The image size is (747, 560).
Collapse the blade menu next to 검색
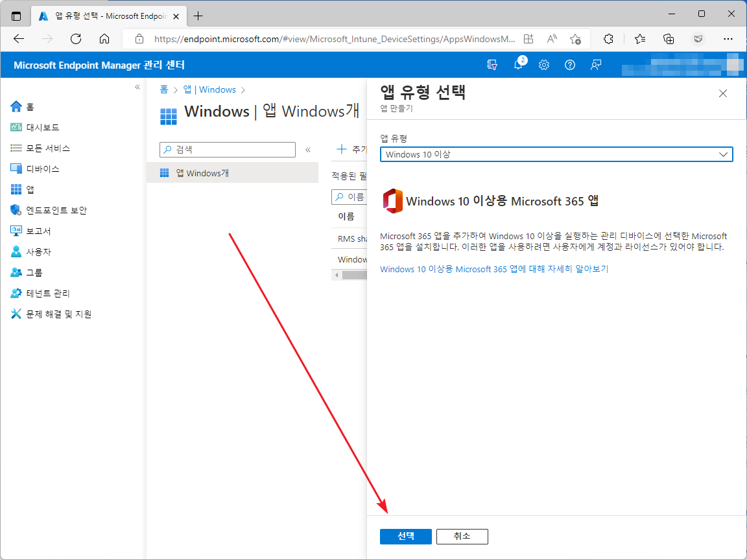point(308,150)
